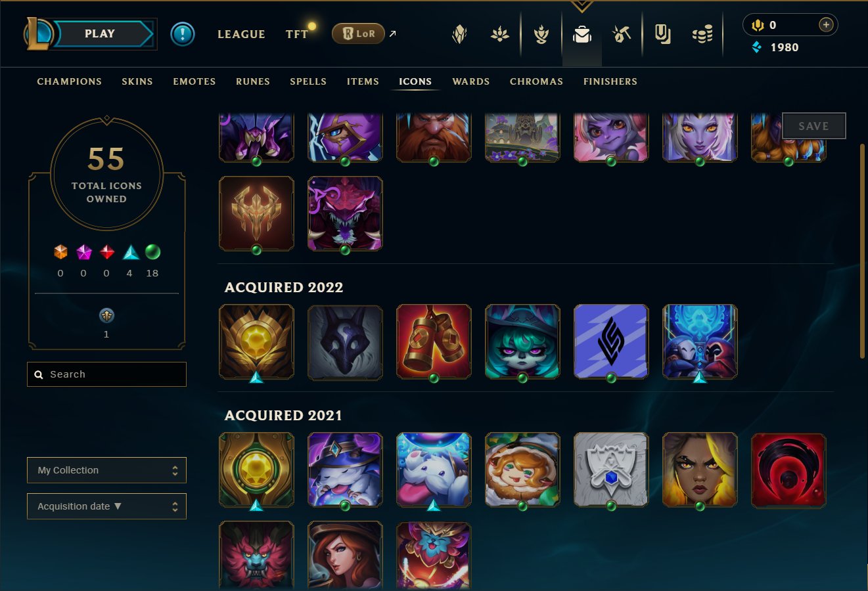868x591 pixels.
Task: Open the Loot hammer icon
Action: 622,34
